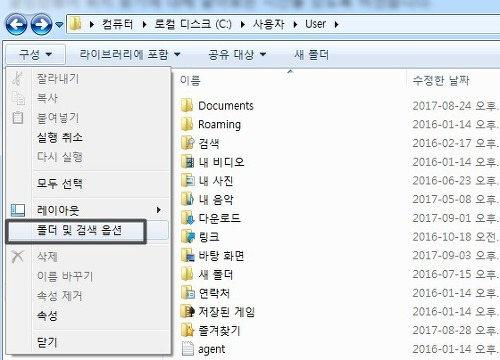500x360 pixels.
Task: Click the scissors cut icon in menu
Action: (x=17, y=79)
